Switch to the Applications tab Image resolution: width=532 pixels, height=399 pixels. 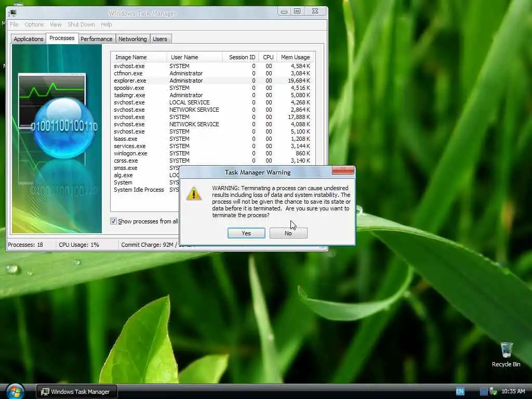[29, 38]
